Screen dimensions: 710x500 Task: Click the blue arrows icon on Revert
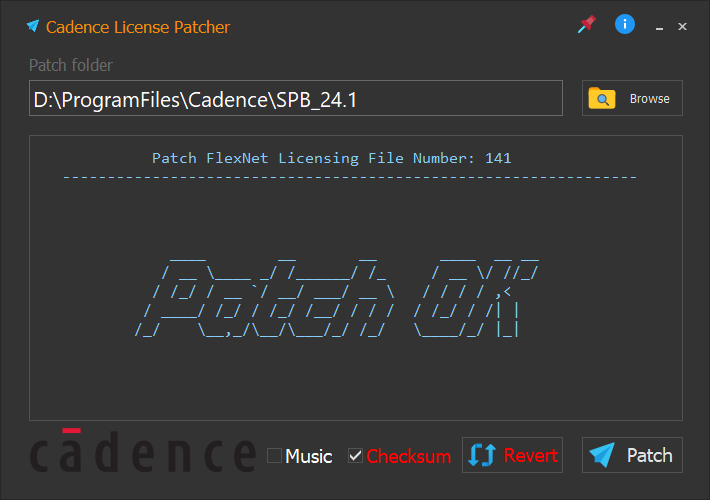tap(482, 455)
